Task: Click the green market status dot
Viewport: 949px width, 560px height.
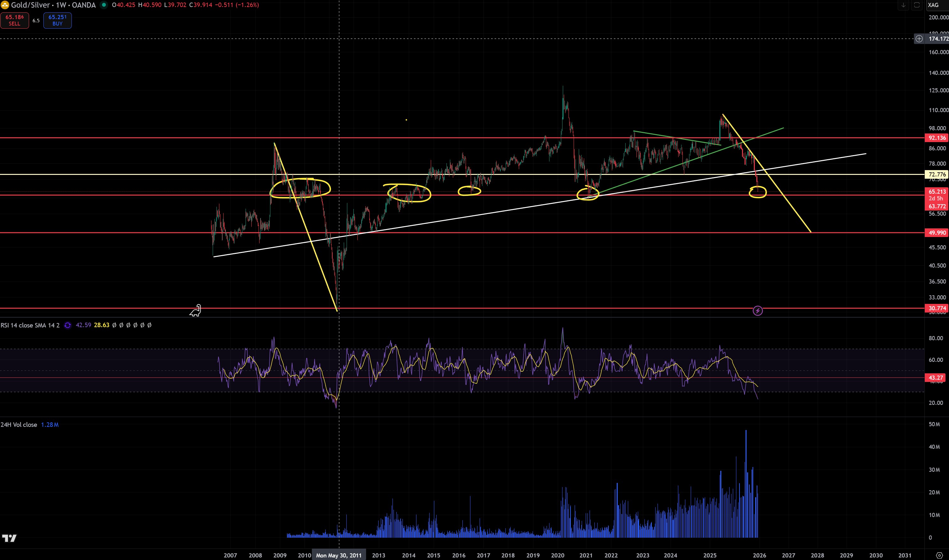Action: click(x=104, y=5)
